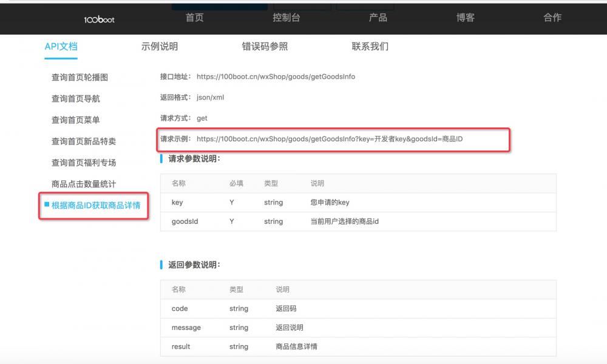Select 商品点击数量统计 in the sidebar

coord(84,184)
